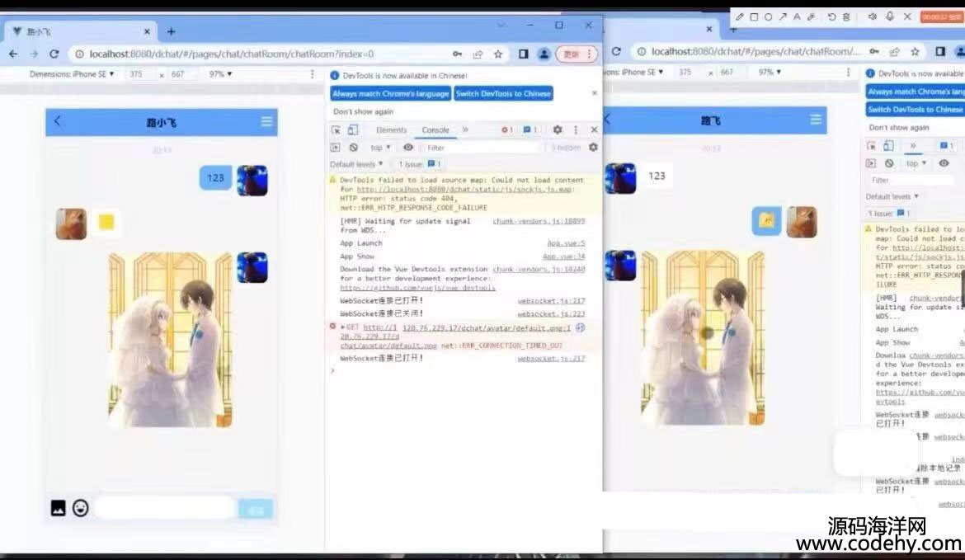This screenshot has height=560, width=965.
Task: Switch to the Console tab in left DevTools
Action: coord(435,129)
